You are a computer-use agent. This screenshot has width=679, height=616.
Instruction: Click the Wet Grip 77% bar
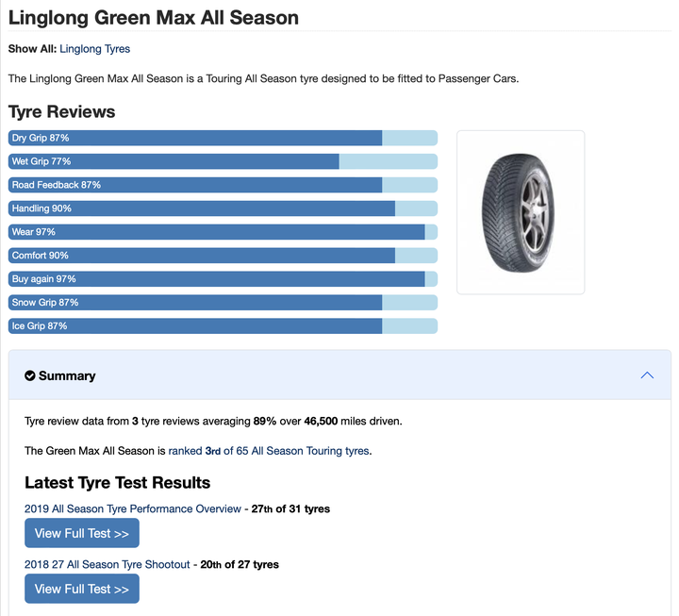223,161
